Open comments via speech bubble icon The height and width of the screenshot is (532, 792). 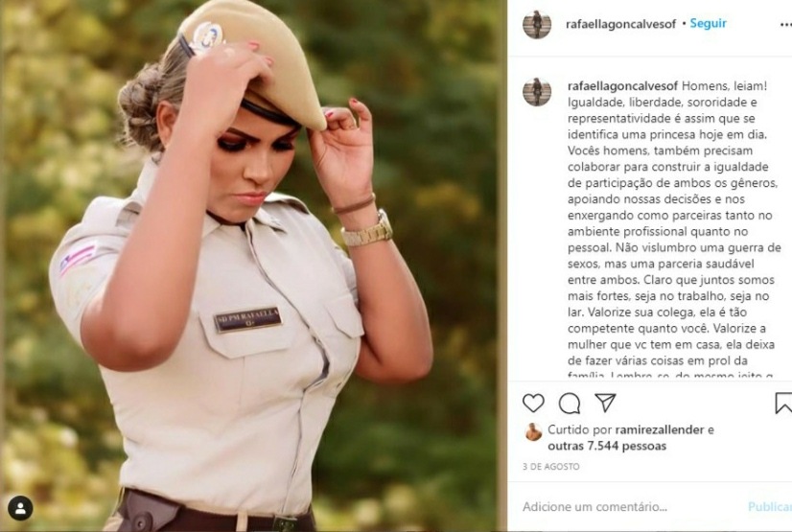[x=570, y=403]
